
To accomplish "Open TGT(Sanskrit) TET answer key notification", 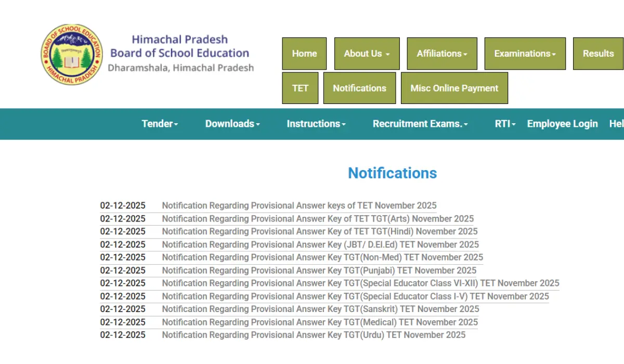I will pyautogui.click(x=320, y=309).
